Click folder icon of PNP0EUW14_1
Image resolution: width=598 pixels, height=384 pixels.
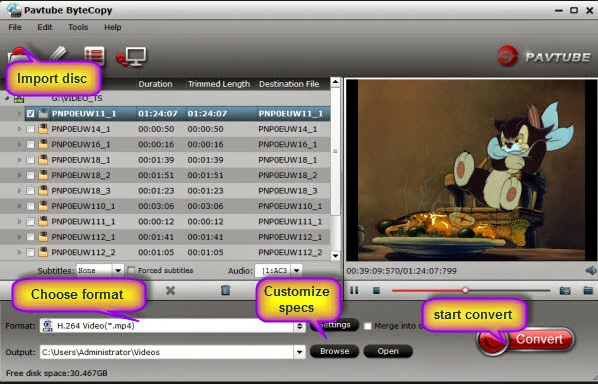[43, 129]
